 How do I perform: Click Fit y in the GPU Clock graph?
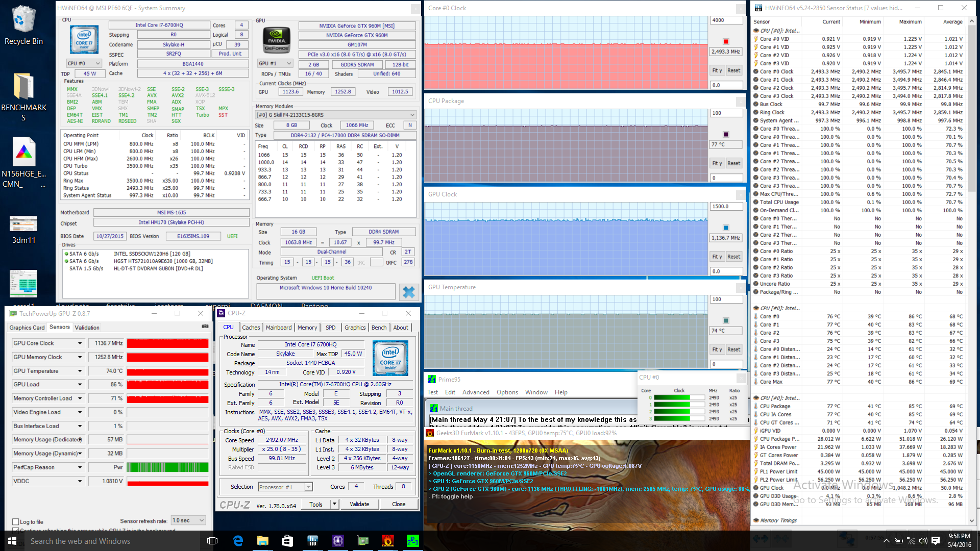pos(717,257)
